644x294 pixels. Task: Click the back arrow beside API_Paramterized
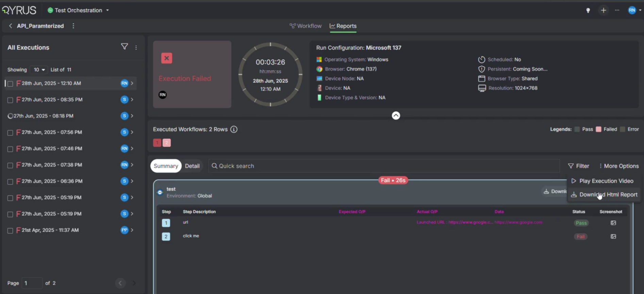[11, 26]
